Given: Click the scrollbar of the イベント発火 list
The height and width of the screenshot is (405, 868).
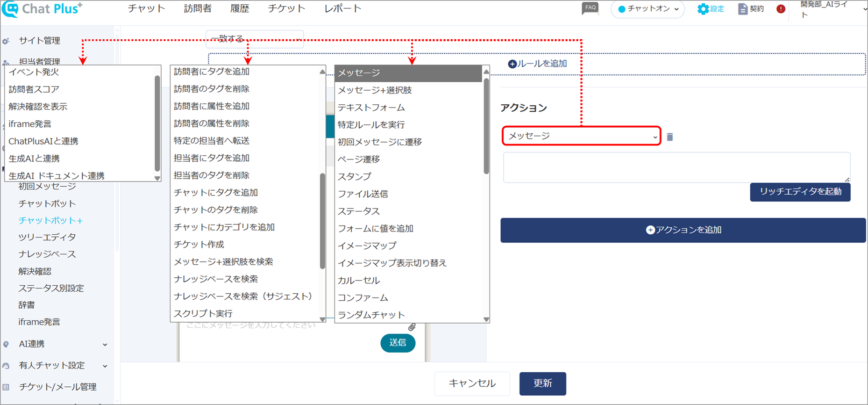Looking at the screenshot, I should (157, 123).
